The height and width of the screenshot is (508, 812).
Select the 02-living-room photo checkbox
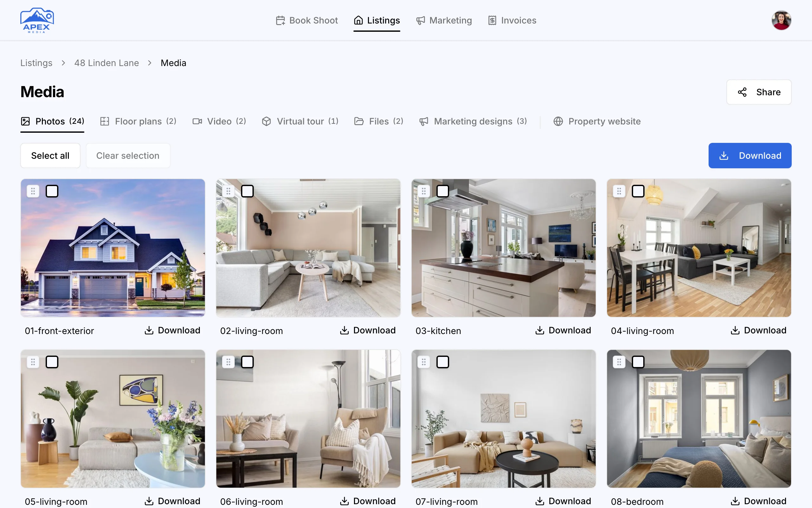click(247, 191)
